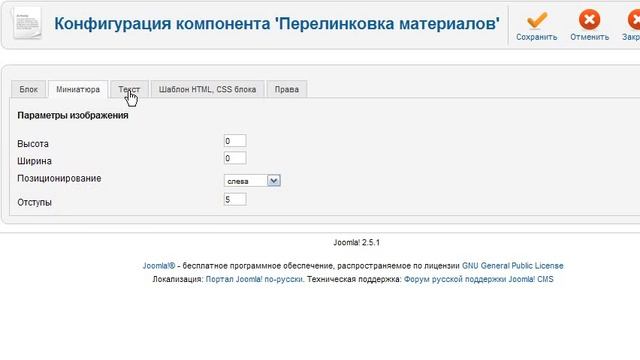Click the Отступы label

[34, 202]
